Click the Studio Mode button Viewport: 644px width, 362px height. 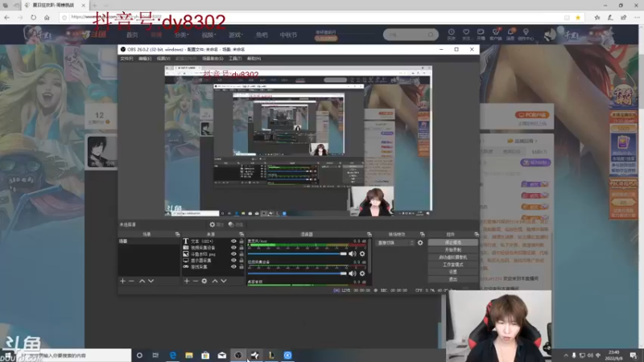point(452,265)
